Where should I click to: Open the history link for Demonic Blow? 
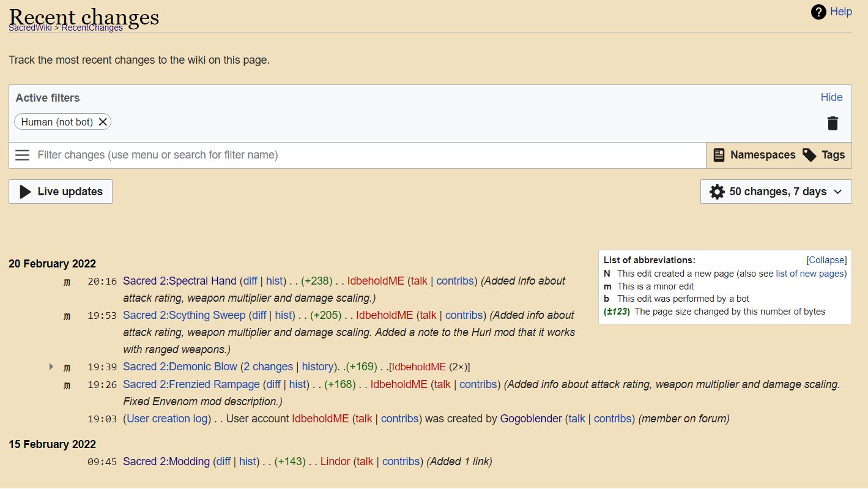317,367
